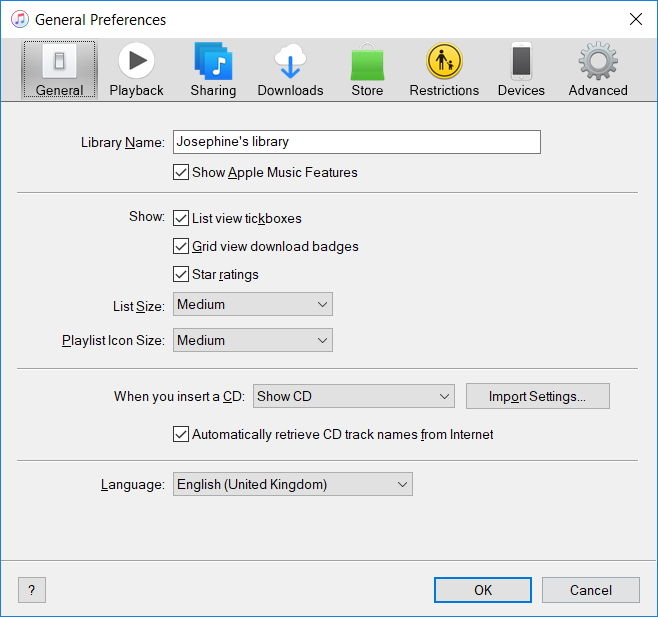Open Downloads preferences cloud icon
658x617 pixels.
pos(290,61)
